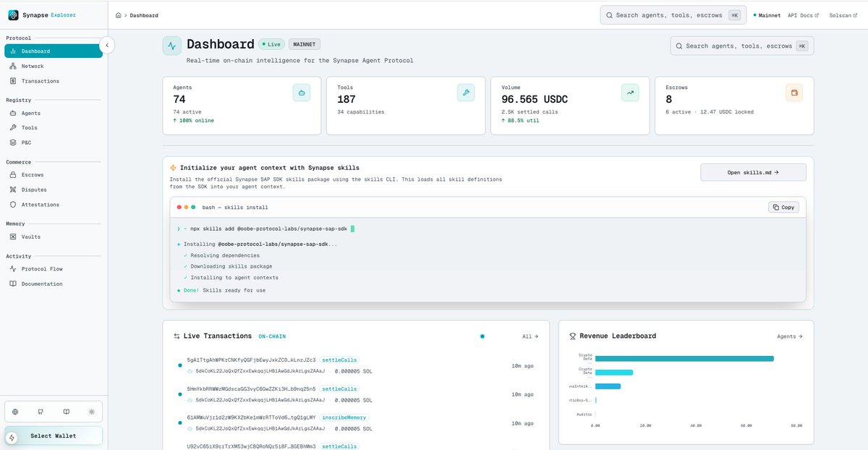Toggle the sun theme icon
This screenshot has height=450, width=868.
91,412
